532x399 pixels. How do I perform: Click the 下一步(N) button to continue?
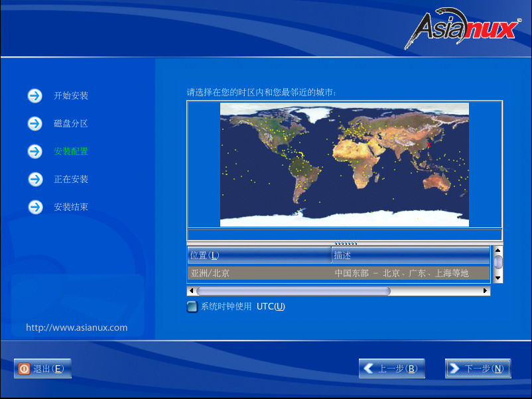click(478, 369)
